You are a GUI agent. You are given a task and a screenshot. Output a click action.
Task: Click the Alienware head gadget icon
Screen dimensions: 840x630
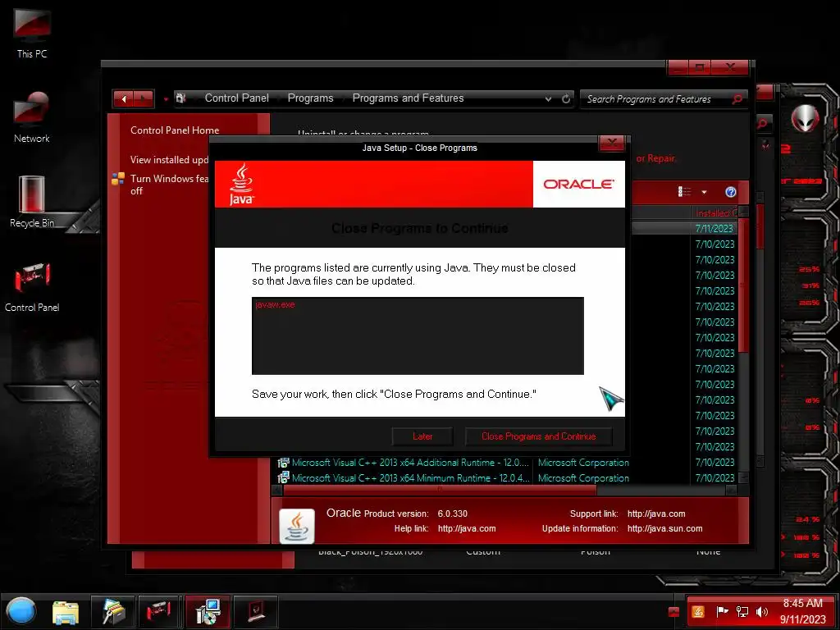(x=805, y=117)
